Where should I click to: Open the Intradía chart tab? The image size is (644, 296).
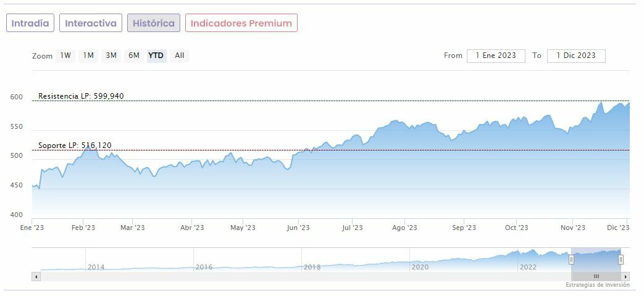click(x=30, y=23)
